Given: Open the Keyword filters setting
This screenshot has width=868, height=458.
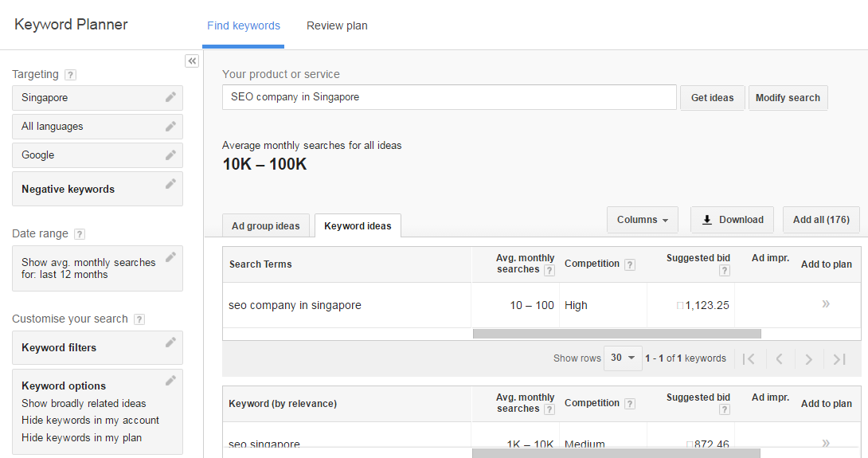Looking at the screenshot, I should (97, 347).
